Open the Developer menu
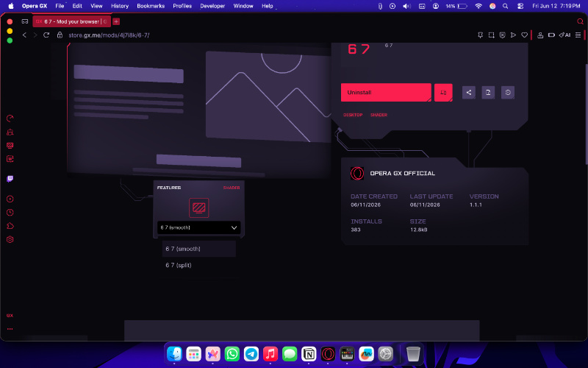 [212, 6]
